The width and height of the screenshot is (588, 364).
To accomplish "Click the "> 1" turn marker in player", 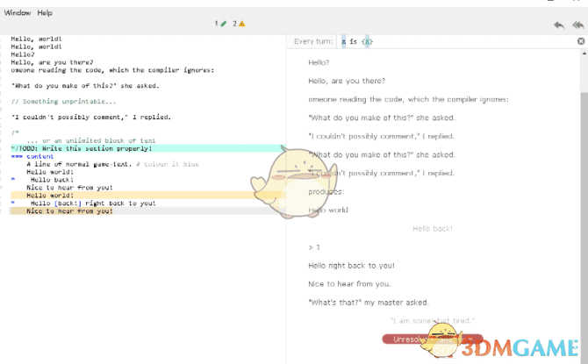I will (x=314, y=247).
